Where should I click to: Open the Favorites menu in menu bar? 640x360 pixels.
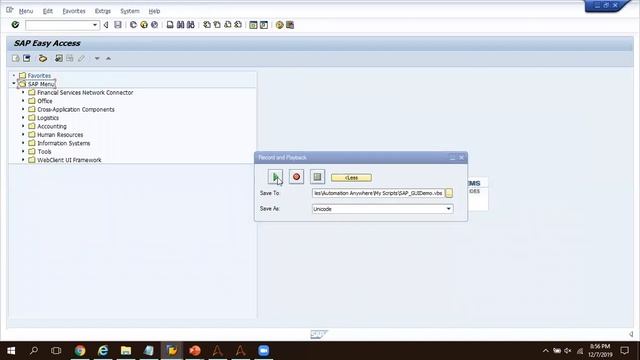pos(74,11)
